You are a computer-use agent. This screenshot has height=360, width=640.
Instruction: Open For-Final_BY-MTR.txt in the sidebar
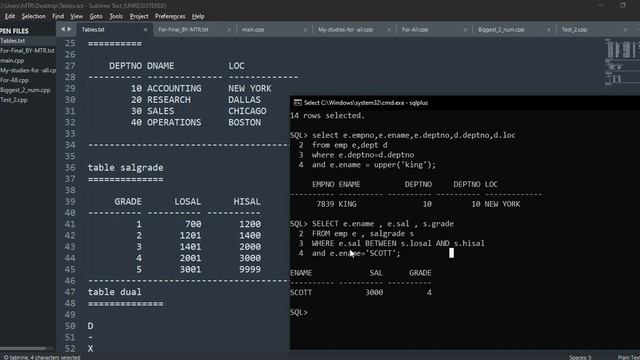pos(28,51)
